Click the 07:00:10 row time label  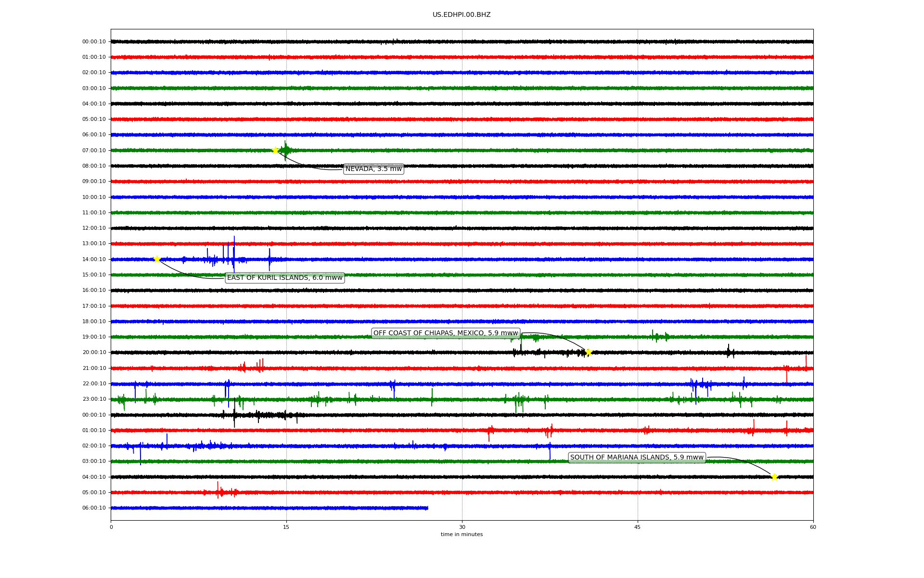pos(94,151)
